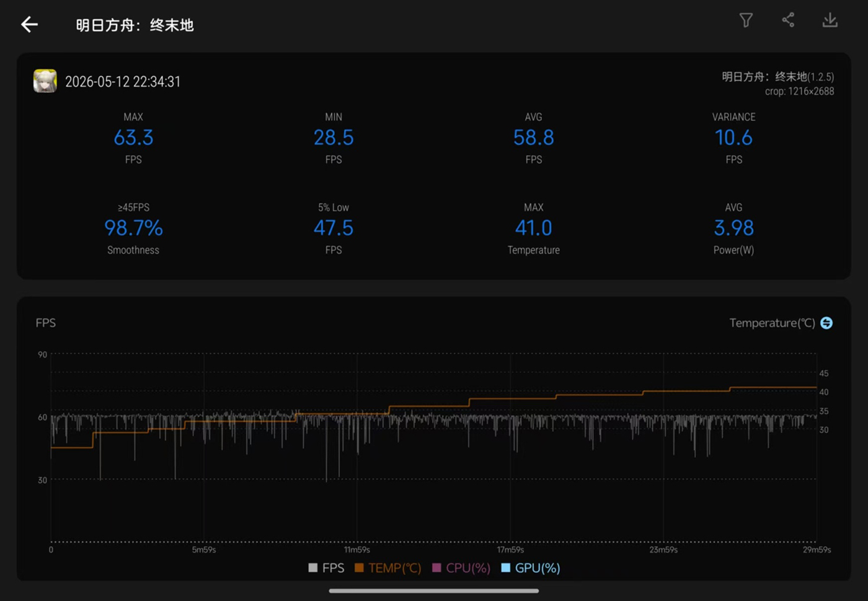868x601 pixels.
Task: Tap the share icon
Action: point(788,20)
